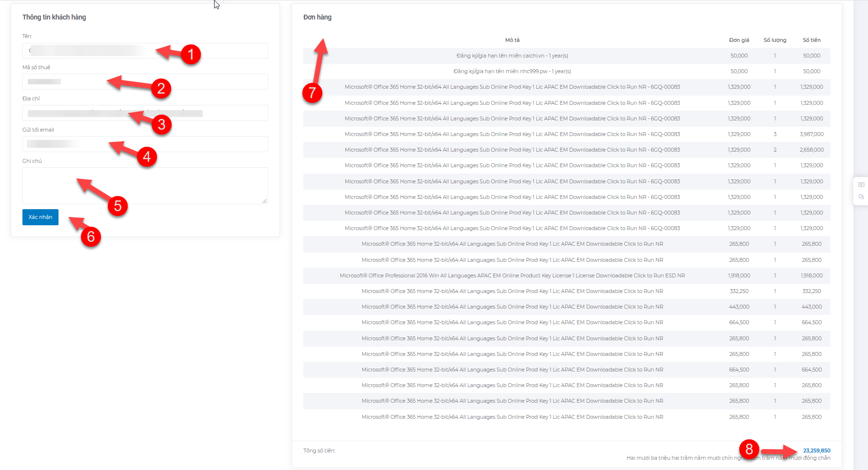The image size is (868, 470).
Task: Focus the Mã số thuế input field
Action: pos(145,81)
